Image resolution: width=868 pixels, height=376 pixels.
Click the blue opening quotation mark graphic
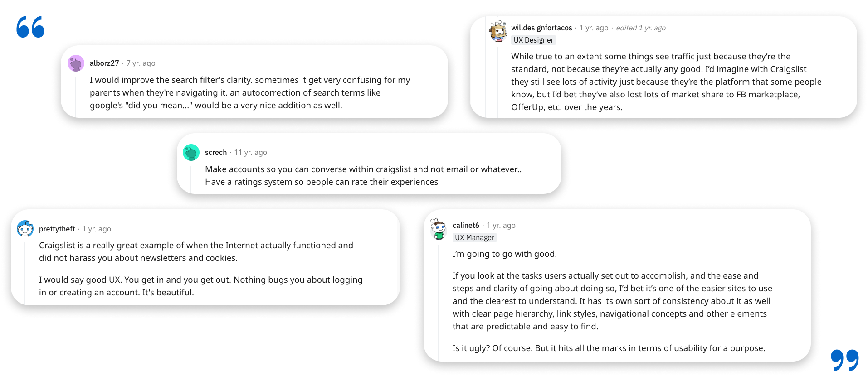click(30, 27)
